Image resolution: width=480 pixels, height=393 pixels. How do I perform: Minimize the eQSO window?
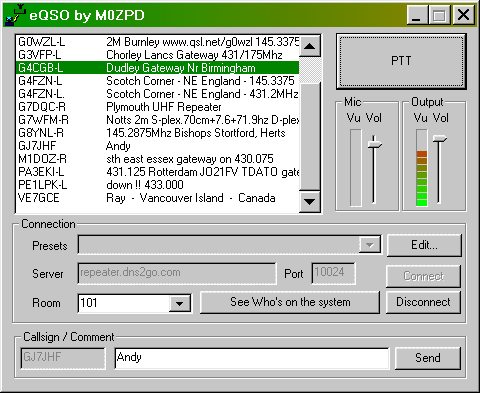coord(417,15)
